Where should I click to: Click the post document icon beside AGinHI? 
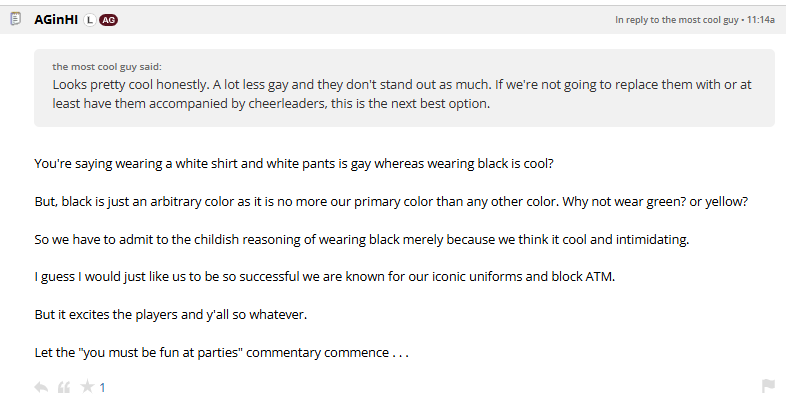pos(15,19)
